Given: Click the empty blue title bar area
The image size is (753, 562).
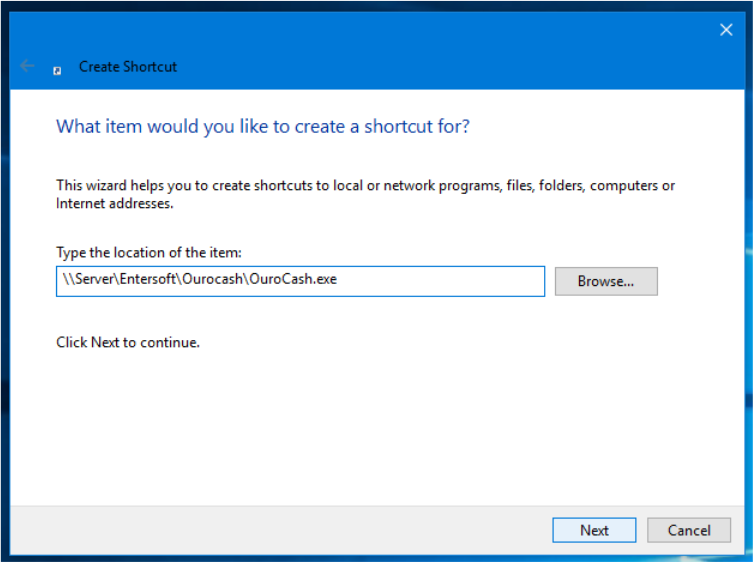Looking at the screenshot, I should [432, 53].
